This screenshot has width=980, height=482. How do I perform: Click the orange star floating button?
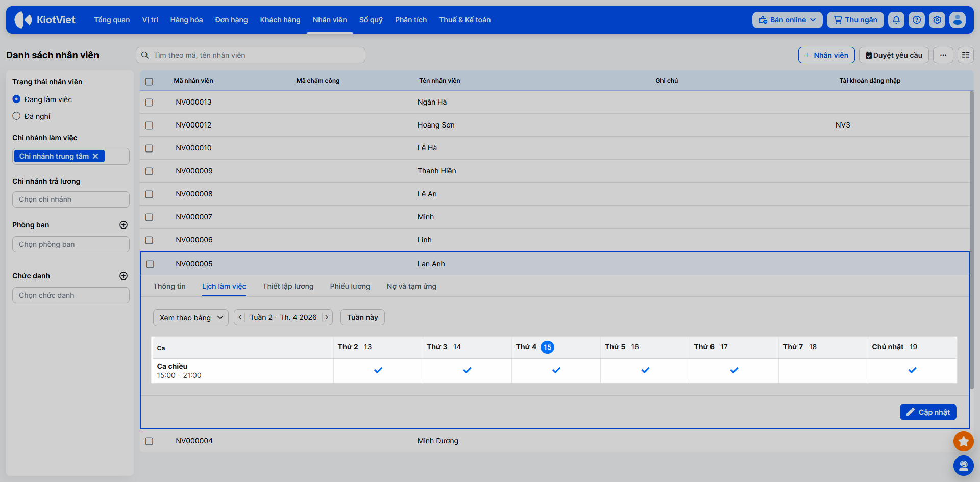[964, 441]
